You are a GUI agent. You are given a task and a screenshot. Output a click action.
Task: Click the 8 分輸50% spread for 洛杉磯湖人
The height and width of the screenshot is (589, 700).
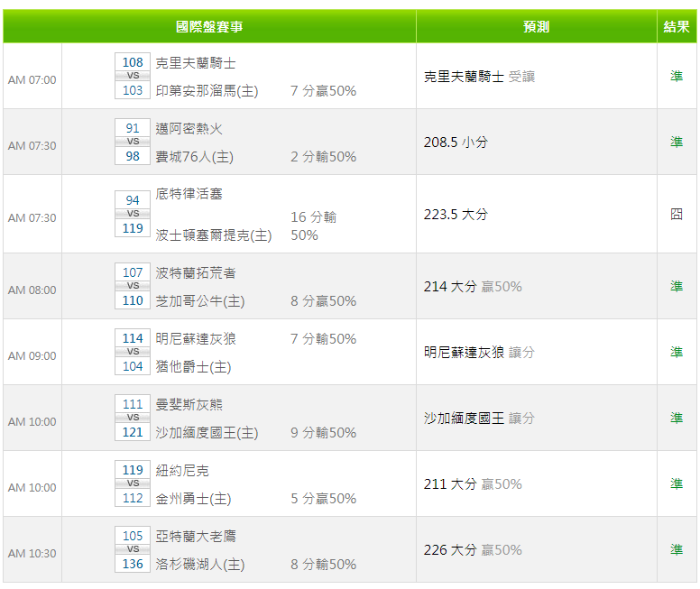[323, 564]
